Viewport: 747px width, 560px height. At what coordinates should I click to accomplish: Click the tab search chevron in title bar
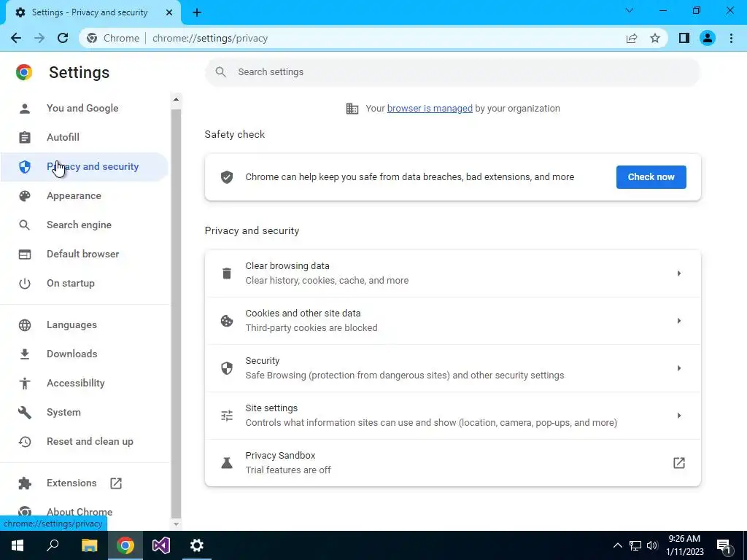pyautogui.click(x=630, y=10)
